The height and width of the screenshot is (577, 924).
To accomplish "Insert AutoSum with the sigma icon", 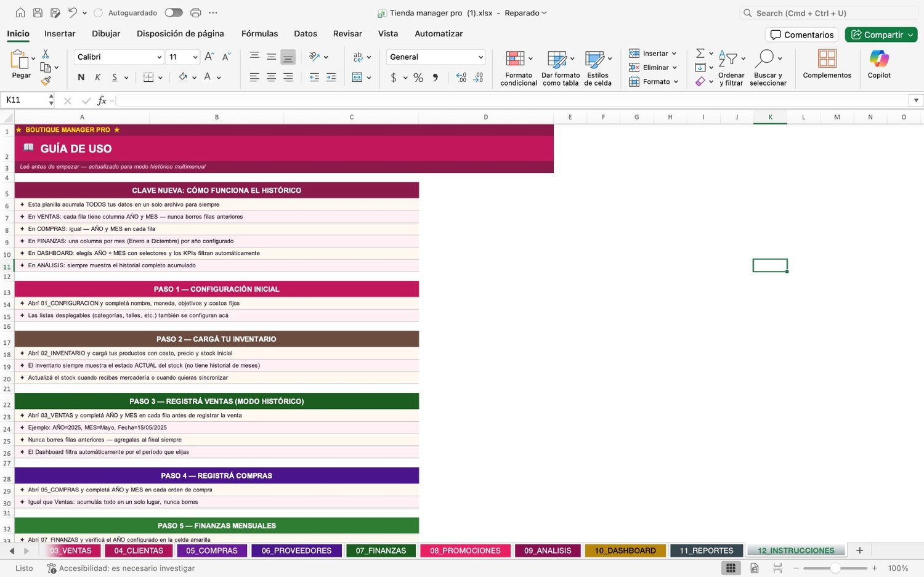I will [x=700, y=54].
